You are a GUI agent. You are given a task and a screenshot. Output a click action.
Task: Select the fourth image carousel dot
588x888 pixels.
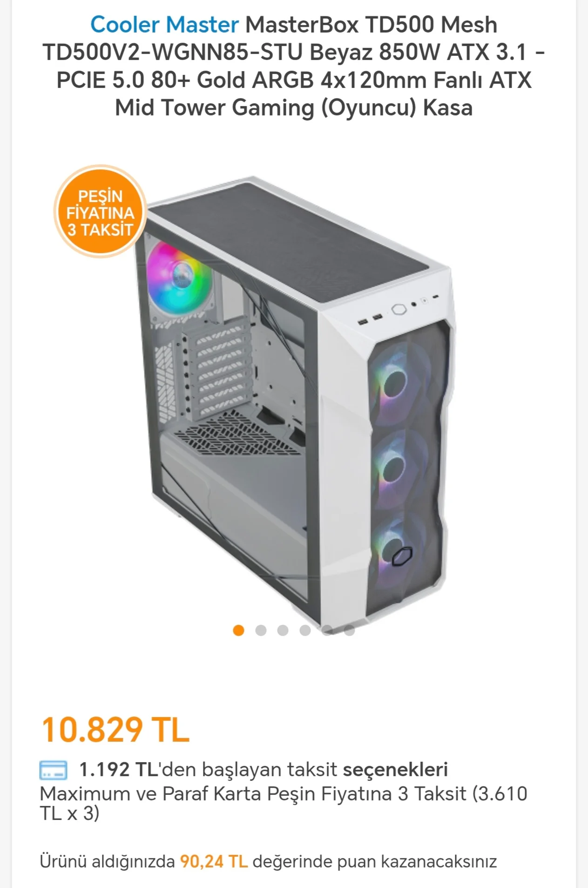pyautogui.click(x=305, y=630)
